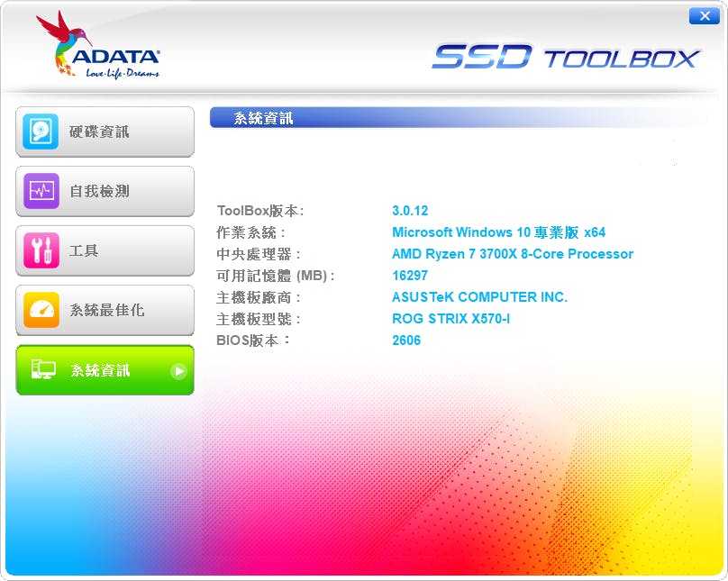The height and width of the screenshot is (581, 728).
Task: Click AMD Ryzen 7 3700X processor text
Action: click(x=513, y=254)
